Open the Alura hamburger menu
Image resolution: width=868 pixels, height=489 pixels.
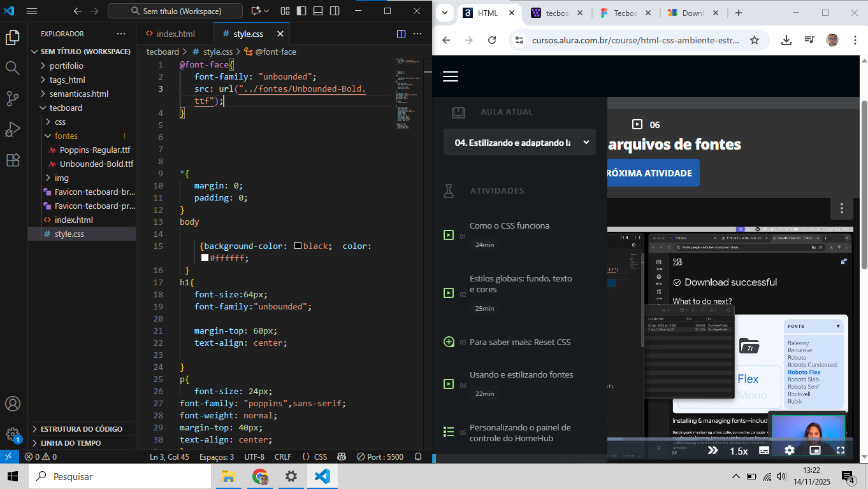451,76
